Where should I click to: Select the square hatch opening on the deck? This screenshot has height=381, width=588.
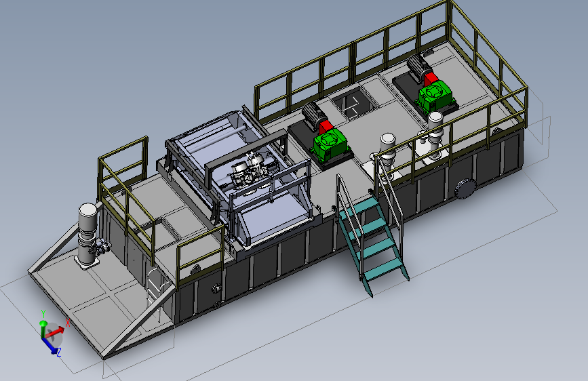coord(355,102)
